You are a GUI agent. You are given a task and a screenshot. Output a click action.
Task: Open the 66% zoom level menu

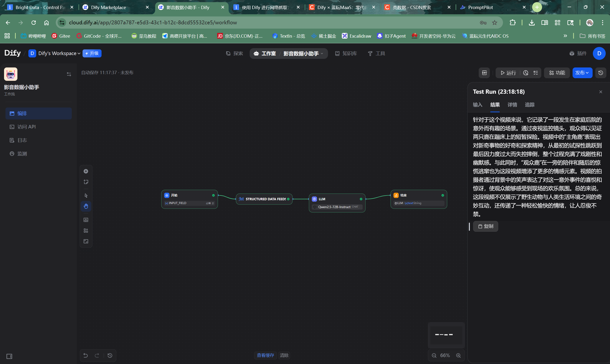(445, 355)
